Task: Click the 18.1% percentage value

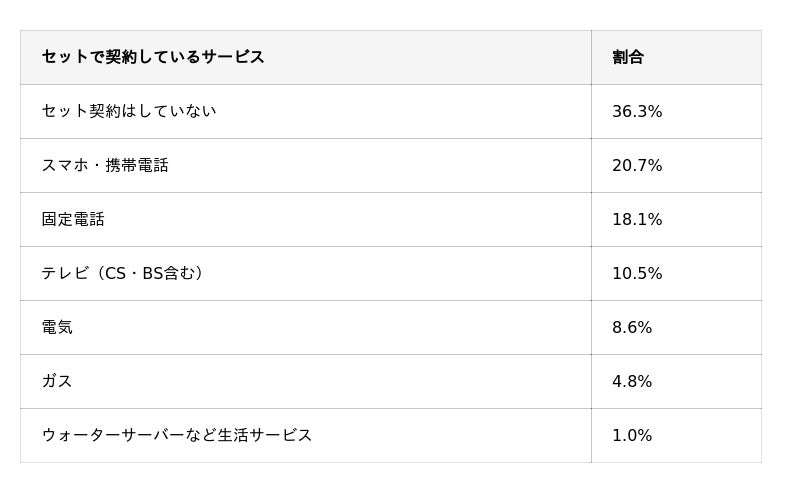Action: coord(637,219)
